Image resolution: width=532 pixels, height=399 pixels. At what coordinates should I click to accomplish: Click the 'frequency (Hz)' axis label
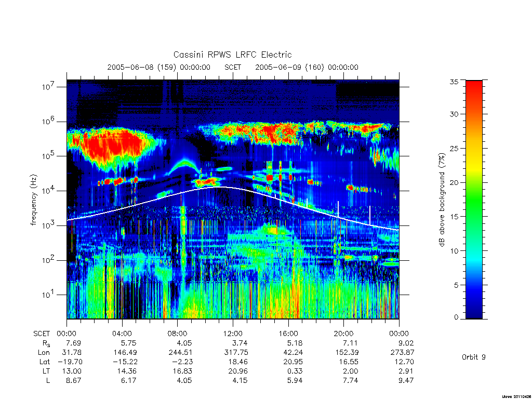(34, 200)
